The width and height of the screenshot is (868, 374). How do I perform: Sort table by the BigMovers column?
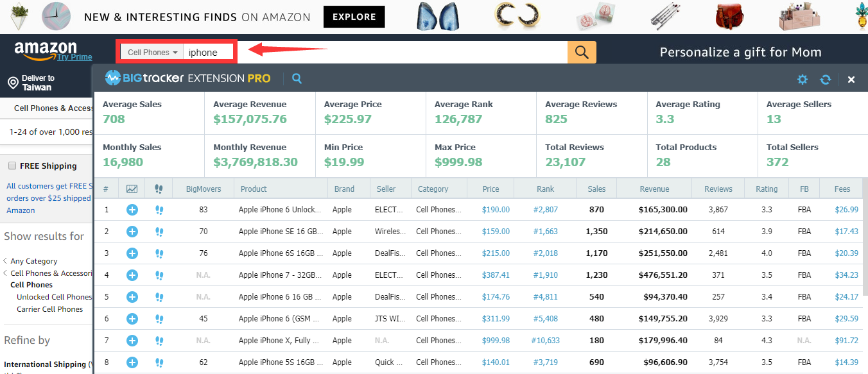click(204, 189)
